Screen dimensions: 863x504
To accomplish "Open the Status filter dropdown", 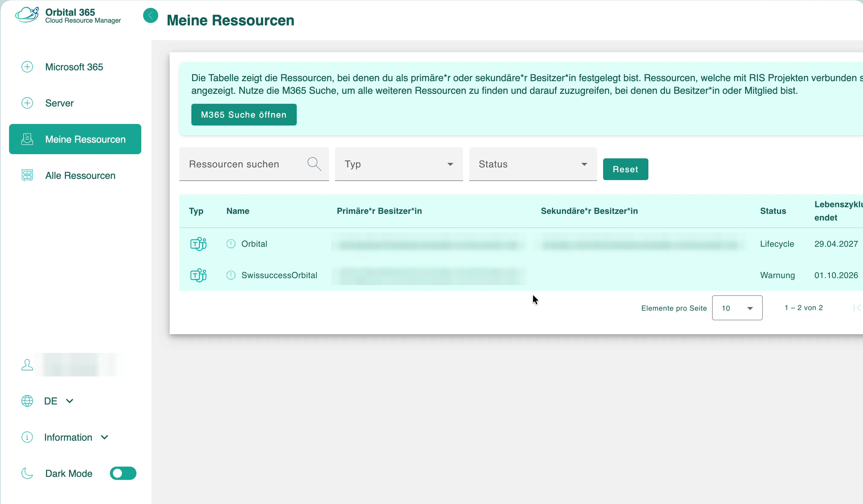I will pyautogui.click(x=533, y=164).
